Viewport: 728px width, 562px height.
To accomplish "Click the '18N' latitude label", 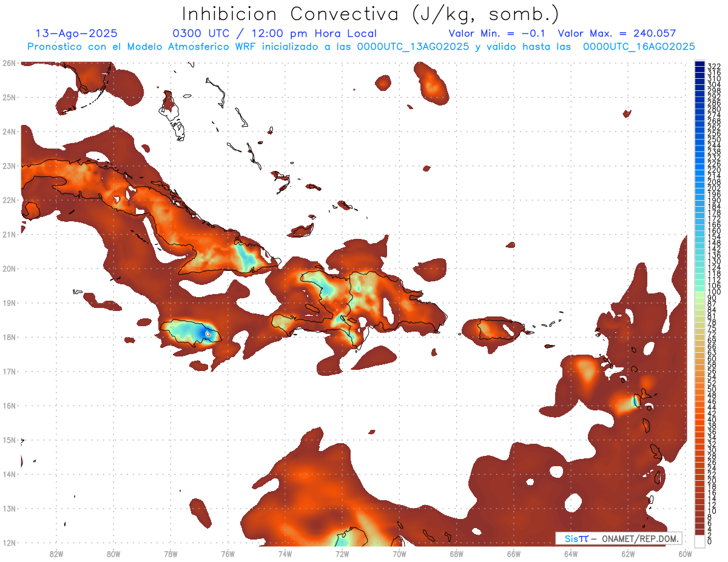I will coord(8,337).
